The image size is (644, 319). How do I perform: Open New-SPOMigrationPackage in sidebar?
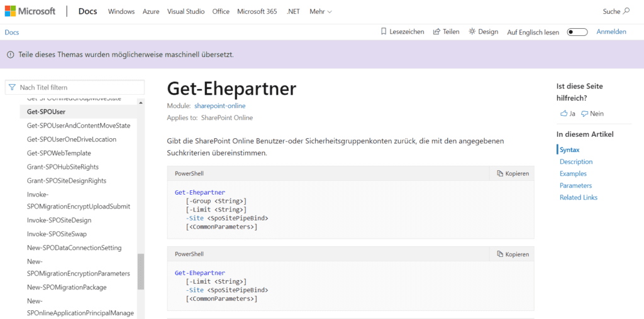67,287
